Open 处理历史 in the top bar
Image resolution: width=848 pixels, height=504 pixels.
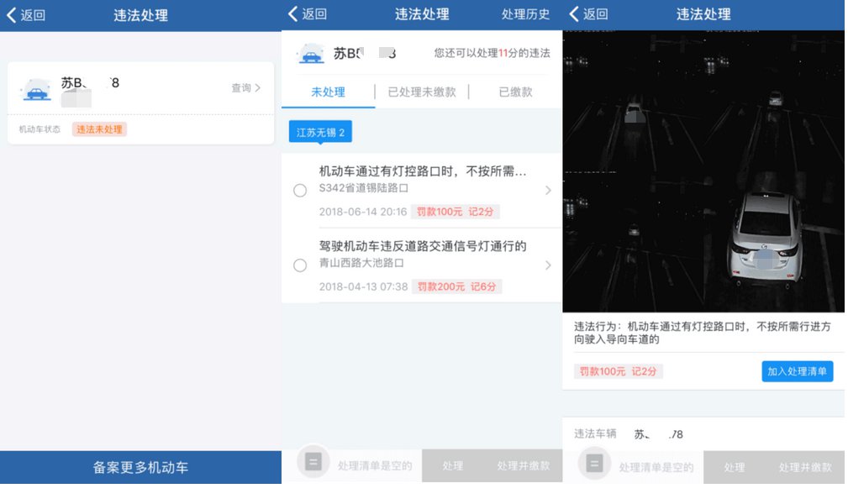coord(525,14)
